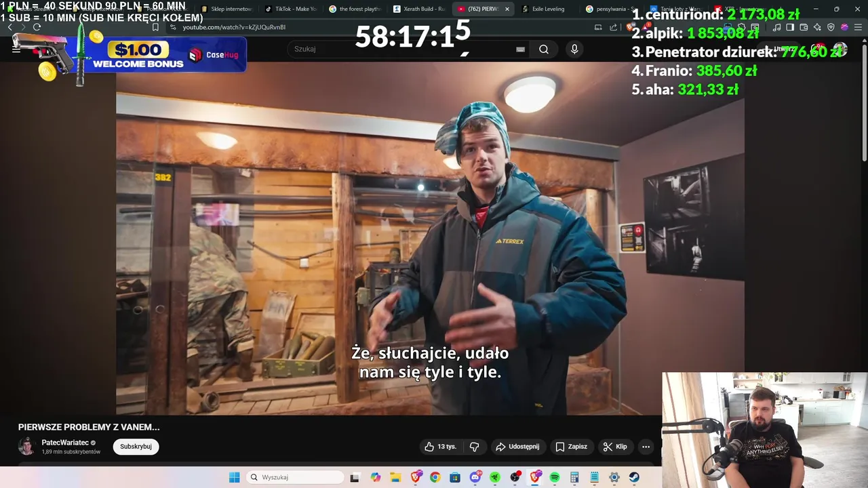
Task: Open the music note media control icon
Action: click(776, 27)
